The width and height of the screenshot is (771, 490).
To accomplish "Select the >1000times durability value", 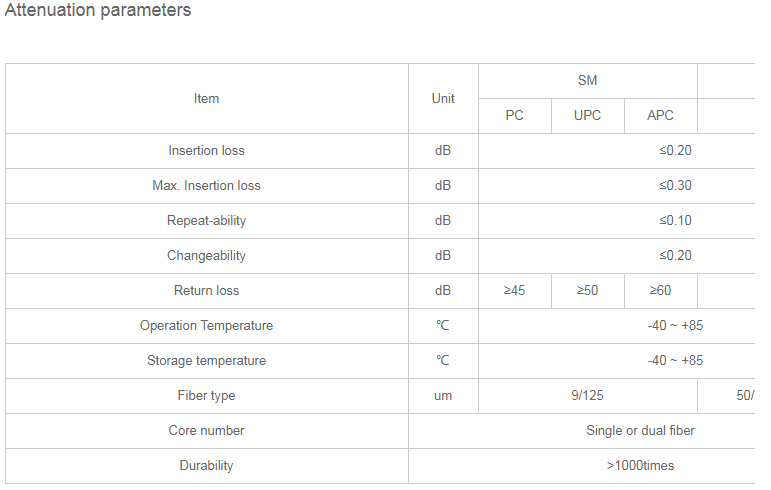I will pos(640,465).
